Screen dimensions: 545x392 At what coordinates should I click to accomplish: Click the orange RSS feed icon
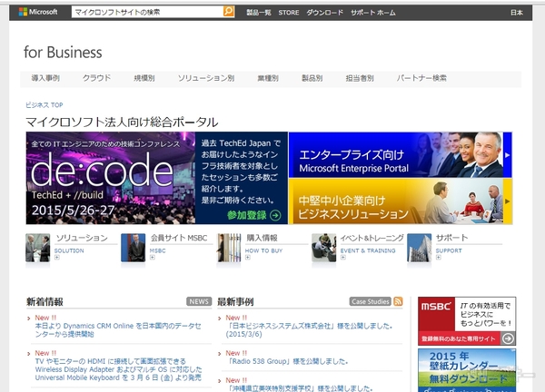(398, 301)
